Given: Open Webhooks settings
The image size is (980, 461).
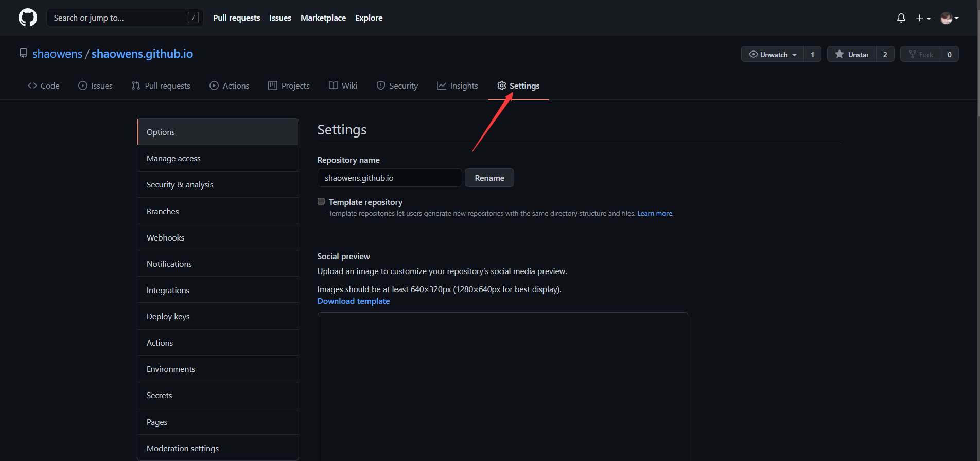Looking at the screenshot, I should (x=218, y=237).
